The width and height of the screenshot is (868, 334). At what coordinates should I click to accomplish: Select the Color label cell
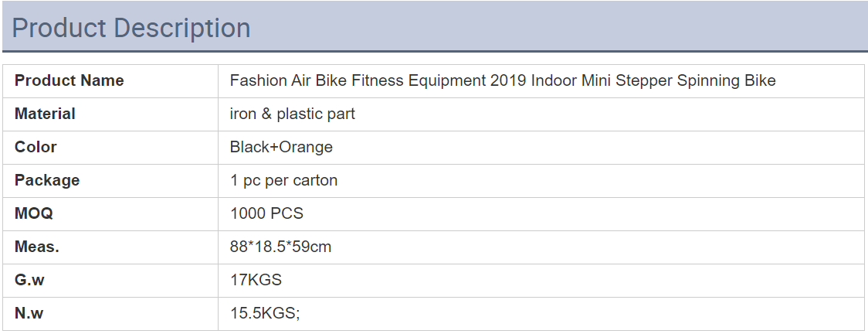[x=110, y=148]
